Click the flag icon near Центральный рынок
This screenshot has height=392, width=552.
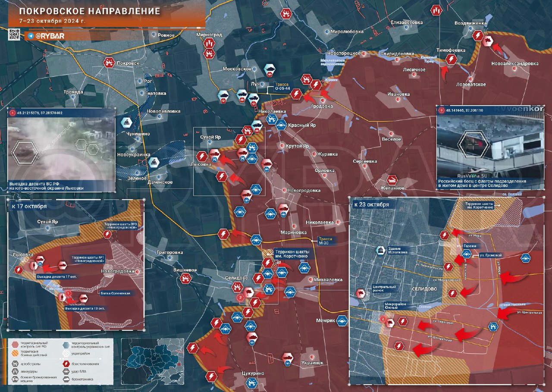click(x=359, y=294)
